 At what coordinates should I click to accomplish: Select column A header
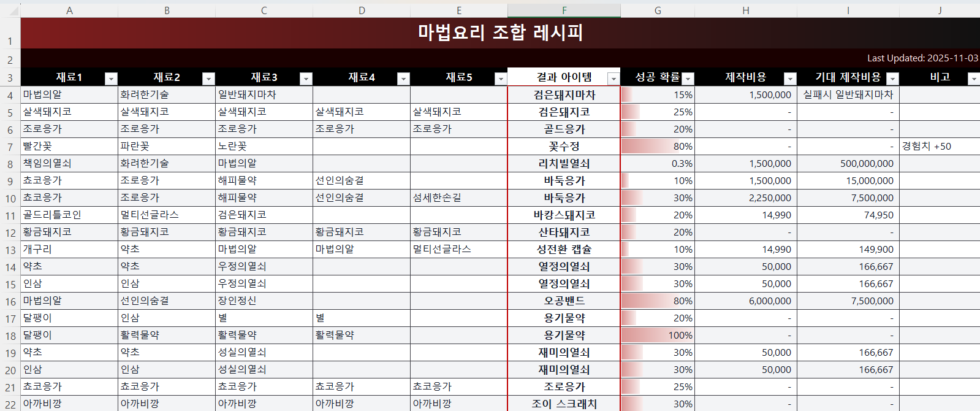coord(69,10)
